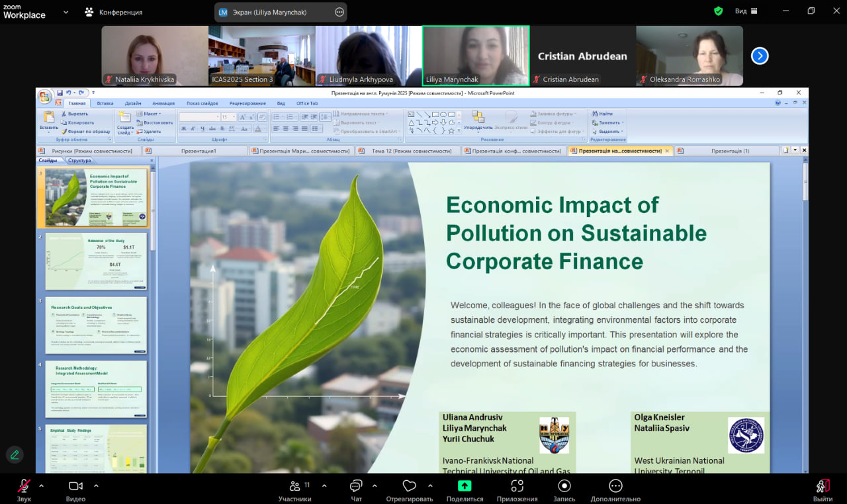Open the Дополнительно more options

(x=615, y=490)
